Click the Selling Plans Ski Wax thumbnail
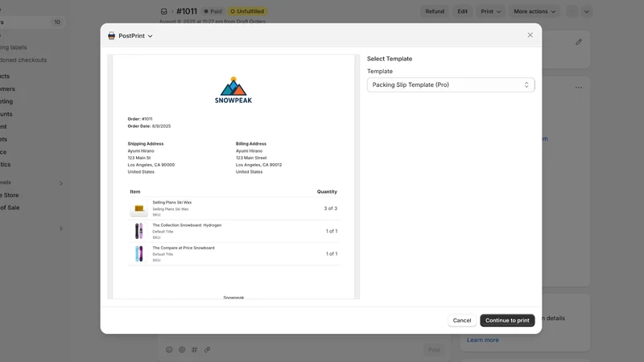This screenshot has width=644, height=362. pyautogui.click(x=138, y=208)
